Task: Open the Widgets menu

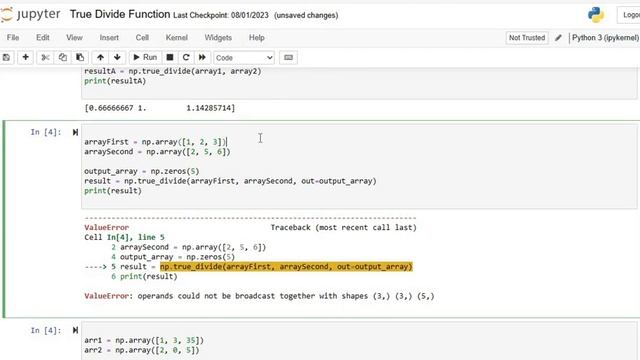Action: [x=218, y=38]
